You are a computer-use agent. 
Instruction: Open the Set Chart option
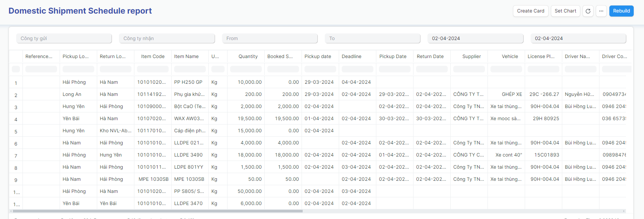(x=565, y=11)
